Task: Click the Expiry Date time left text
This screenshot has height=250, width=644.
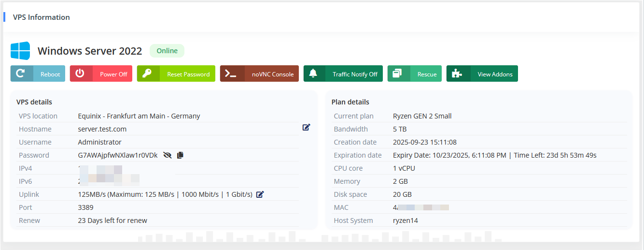Action: pyautogui.click(x=494, y=155)
